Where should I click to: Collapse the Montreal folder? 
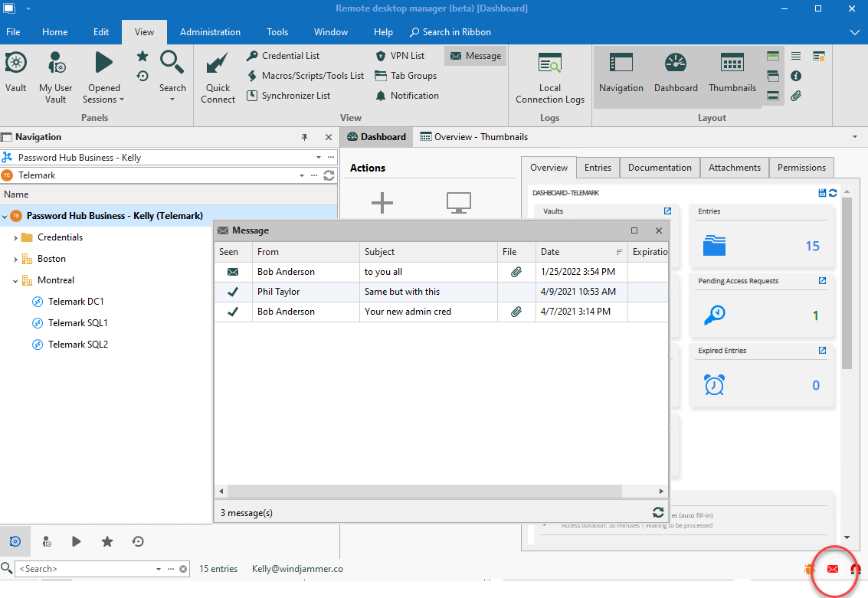pos(15,280)
